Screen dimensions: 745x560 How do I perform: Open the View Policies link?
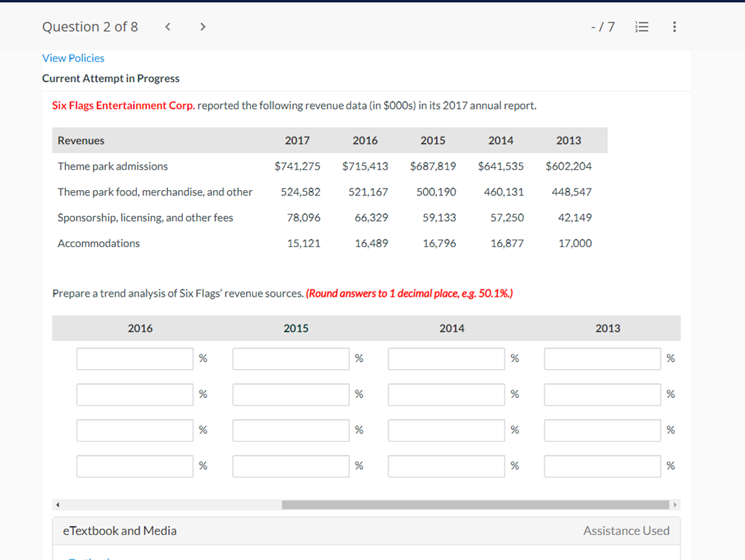pyautogui.click(x=73, y=58)
